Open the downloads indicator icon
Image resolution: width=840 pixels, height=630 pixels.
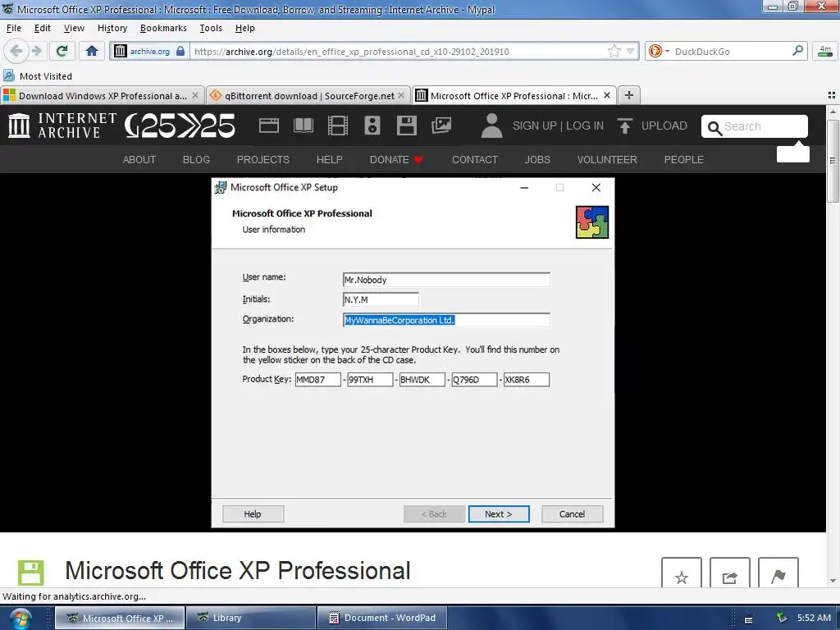click(x=825, y=52)
